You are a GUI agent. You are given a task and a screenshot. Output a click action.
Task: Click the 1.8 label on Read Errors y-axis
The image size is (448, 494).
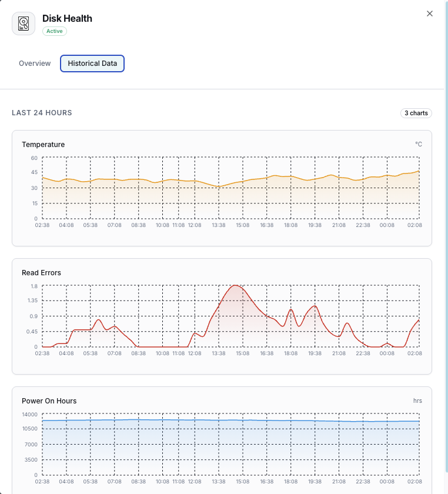coord(34,286)
